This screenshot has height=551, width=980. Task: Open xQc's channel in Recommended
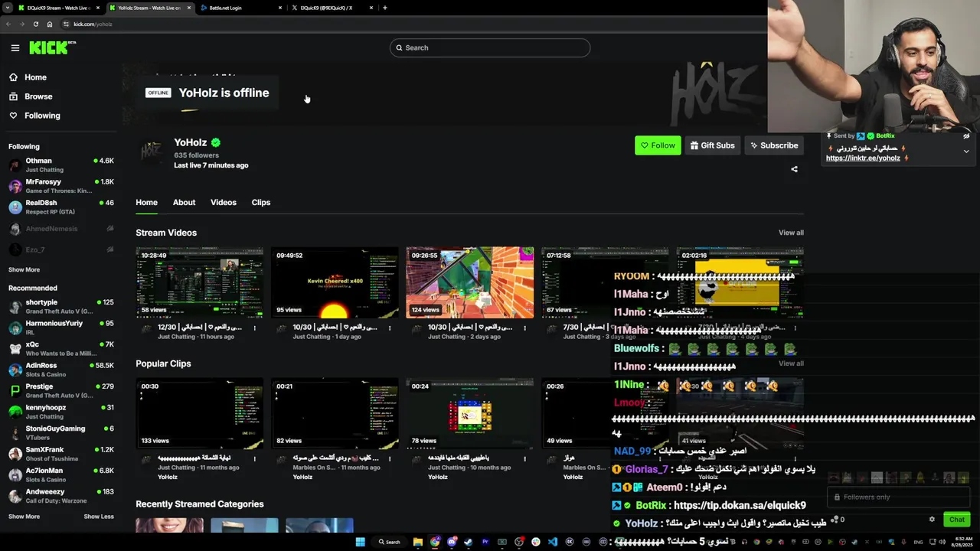tap(61, 349)
